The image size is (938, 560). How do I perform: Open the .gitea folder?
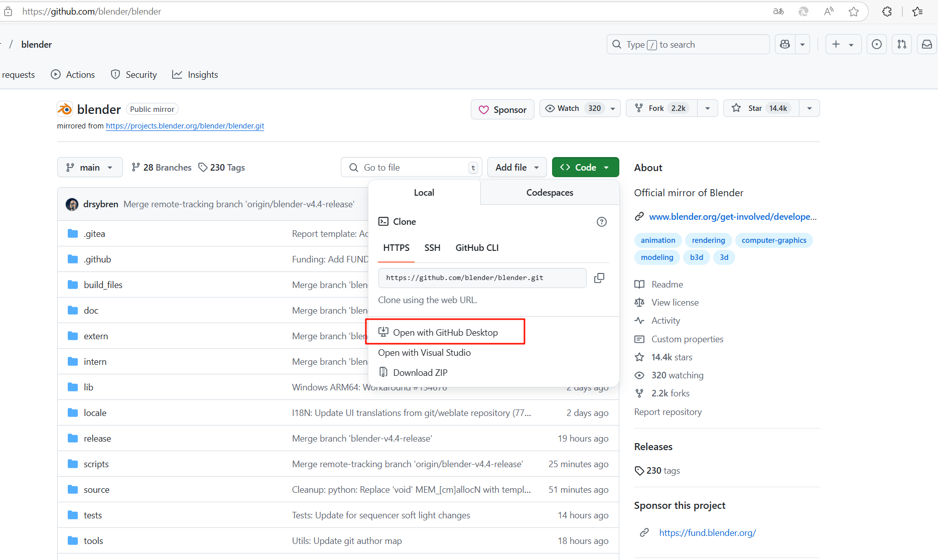pos(94,234)
